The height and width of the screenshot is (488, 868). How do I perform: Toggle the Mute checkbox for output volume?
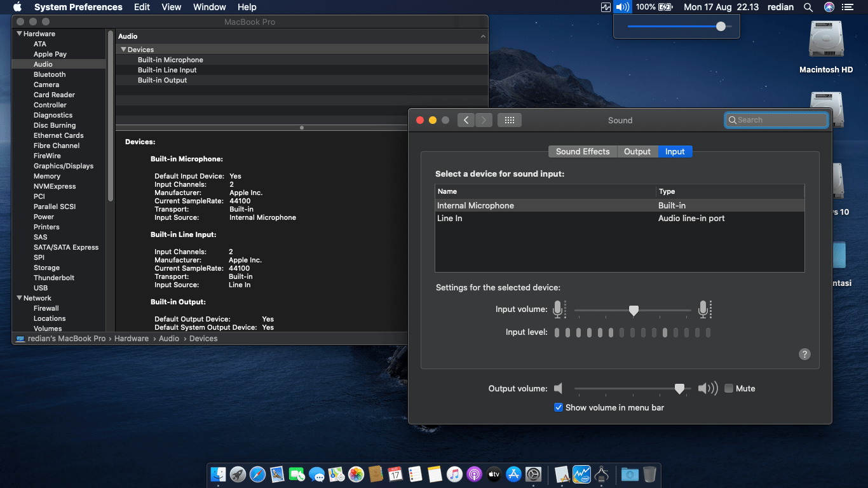coord(729,388)
